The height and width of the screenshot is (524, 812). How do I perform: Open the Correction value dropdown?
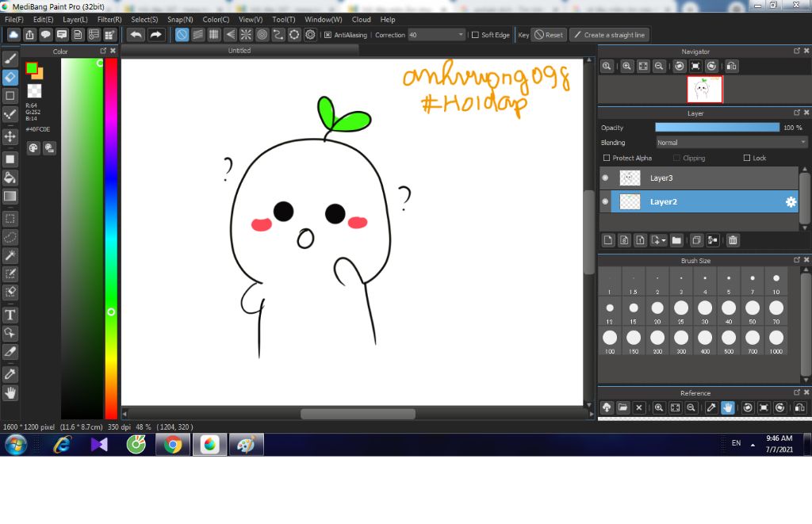coord(461,35)
